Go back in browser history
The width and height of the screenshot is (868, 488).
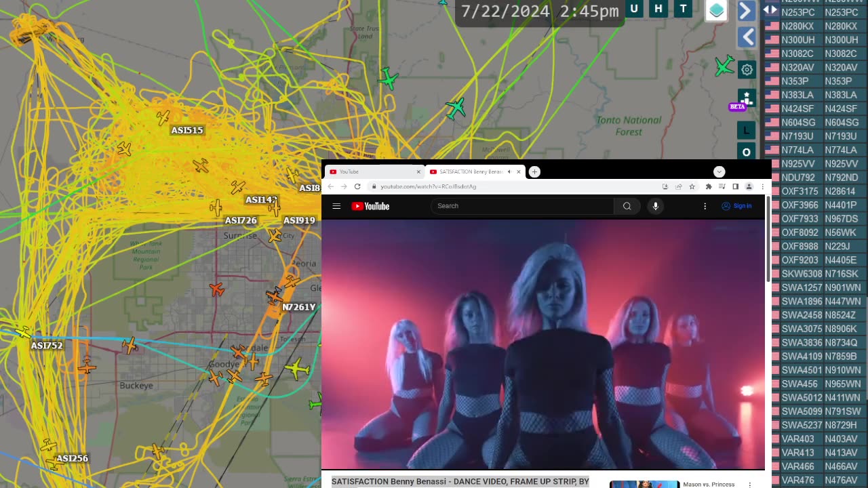(331, 186)
